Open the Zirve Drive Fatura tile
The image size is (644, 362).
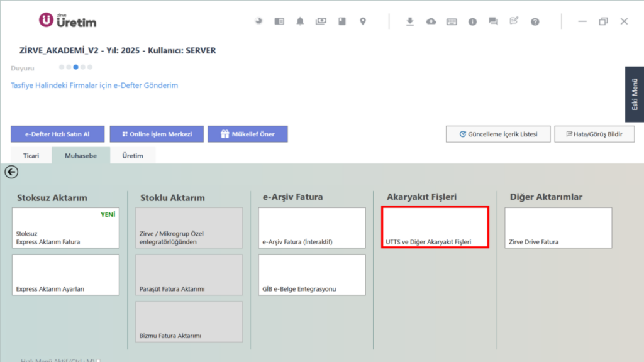tap(558, 228)
